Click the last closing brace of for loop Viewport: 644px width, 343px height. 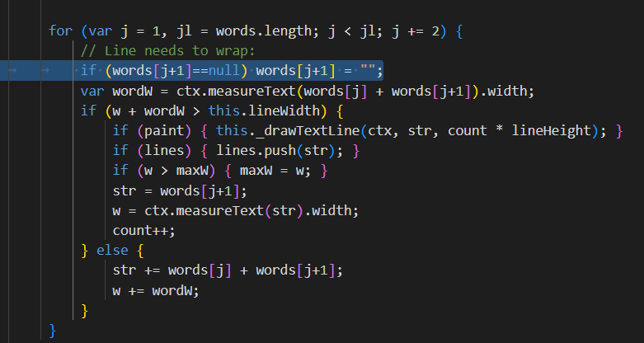(52, 330)
